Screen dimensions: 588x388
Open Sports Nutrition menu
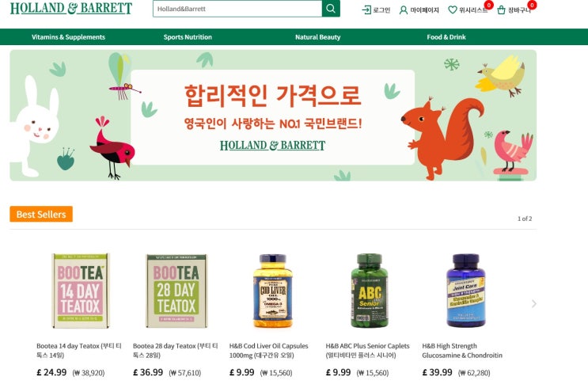tap(188, 37)
